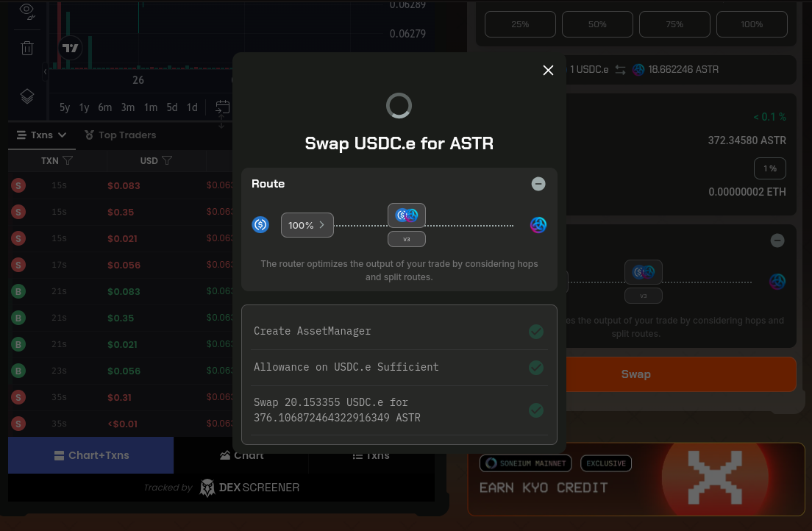Set chart range to 3m
Image resolution: width=812 pixels, height=531 pixels.
[x=128, y=107]
